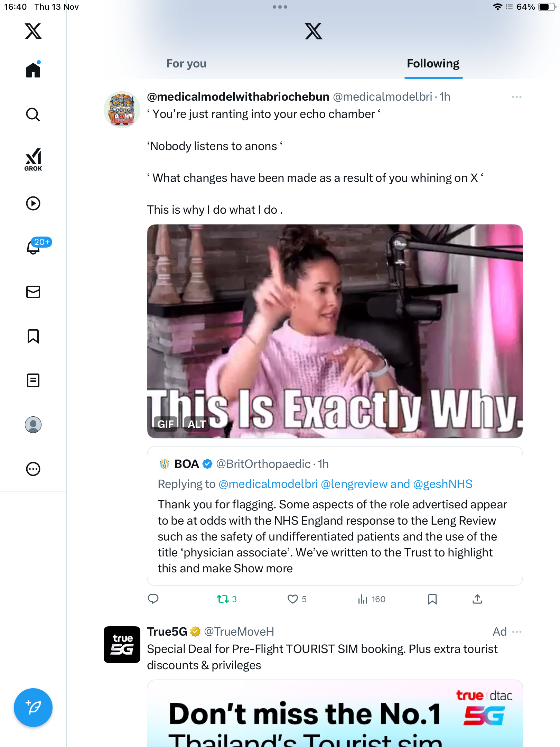Open the three-dot menu on medicalmodelbri post
The width and height of the screenshot is (560, 747).
coord(516,97)
